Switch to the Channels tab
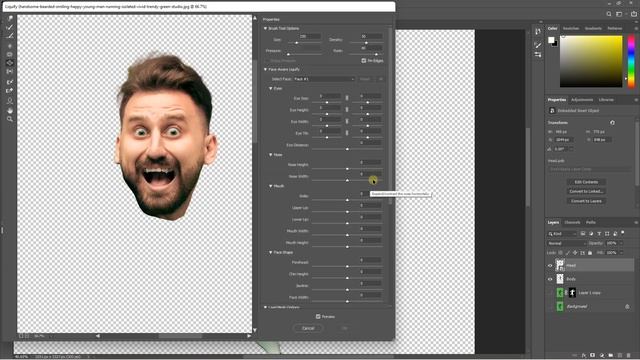The width and height of the screenshot is (640, 360). tap(572, 222)
